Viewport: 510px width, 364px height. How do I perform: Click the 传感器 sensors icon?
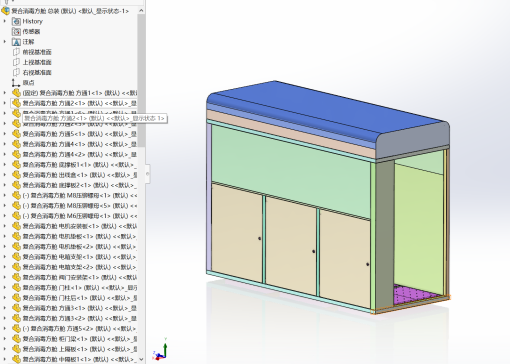point(16,32)
